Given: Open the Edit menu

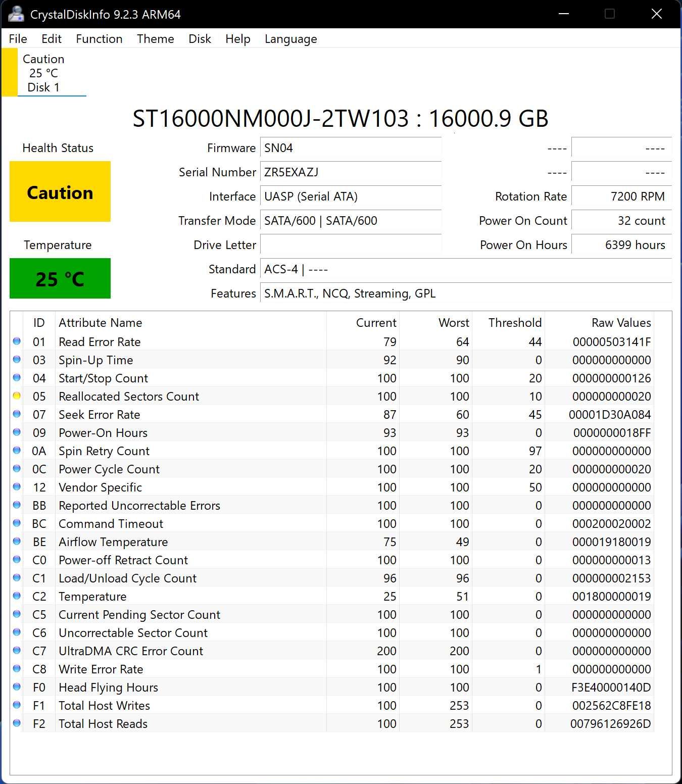Looking at the screenshot, I should coord(52,39).
